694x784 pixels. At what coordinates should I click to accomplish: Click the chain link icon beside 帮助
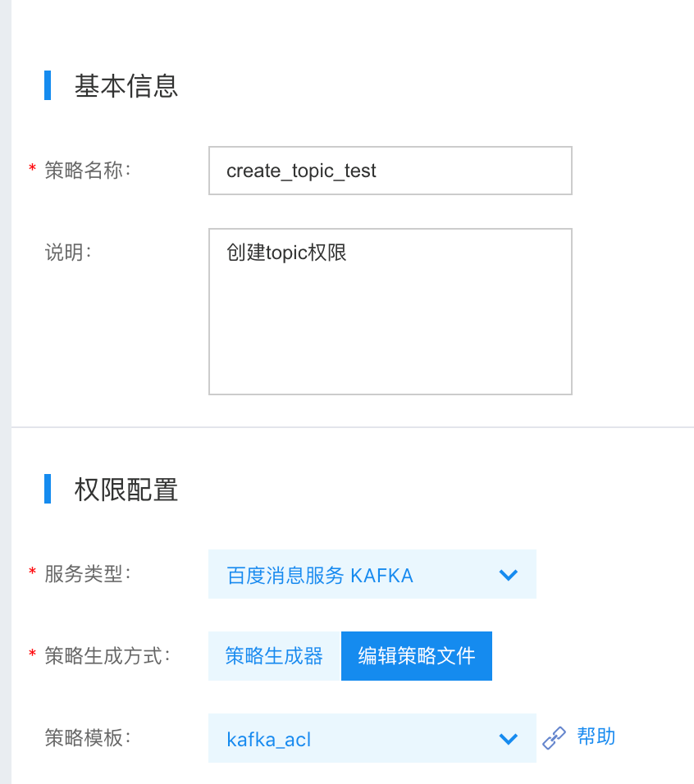(x=555, y=738)
